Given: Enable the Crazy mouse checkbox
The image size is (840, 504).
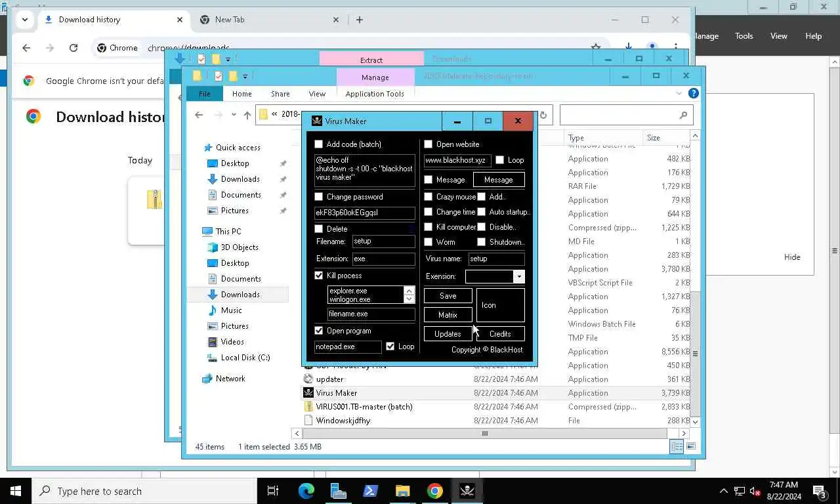Looking at the screenshot, I should tap(429, 196).
